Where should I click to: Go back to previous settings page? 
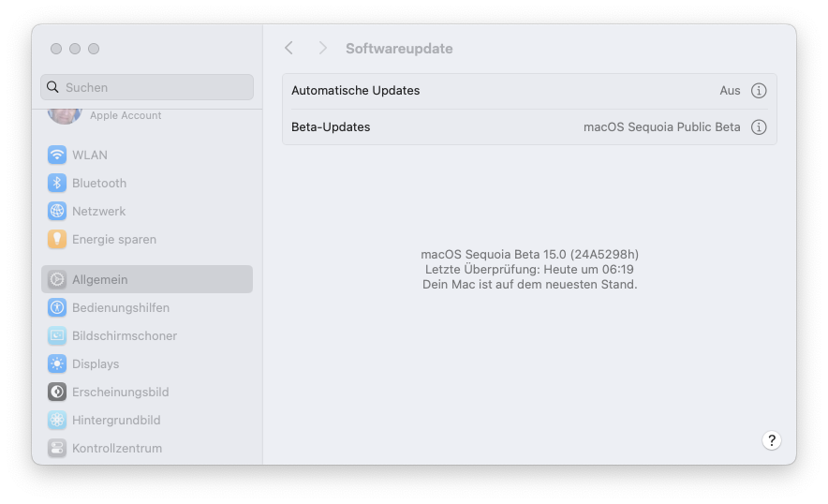coord(289,49)
